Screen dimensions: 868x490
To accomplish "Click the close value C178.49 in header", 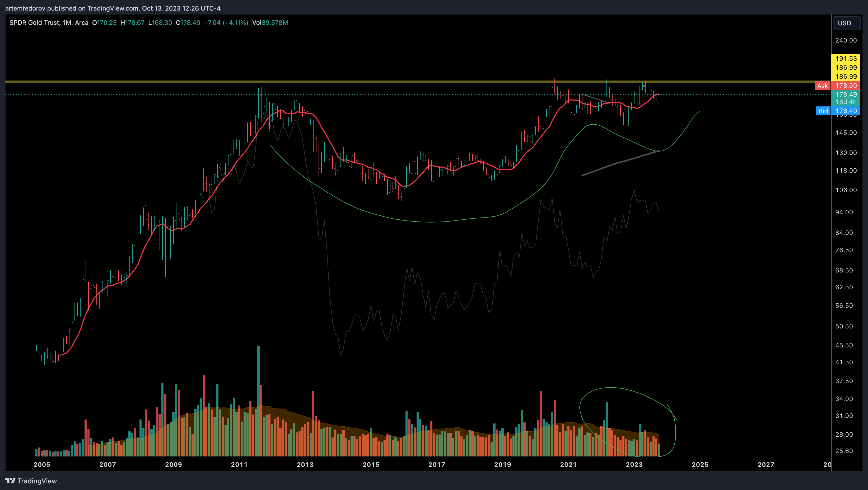I will [188, 22].
